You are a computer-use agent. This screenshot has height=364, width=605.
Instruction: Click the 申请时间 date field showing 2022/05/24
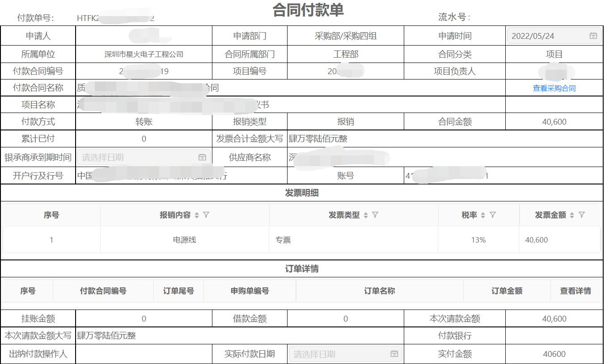coord(554,36)
